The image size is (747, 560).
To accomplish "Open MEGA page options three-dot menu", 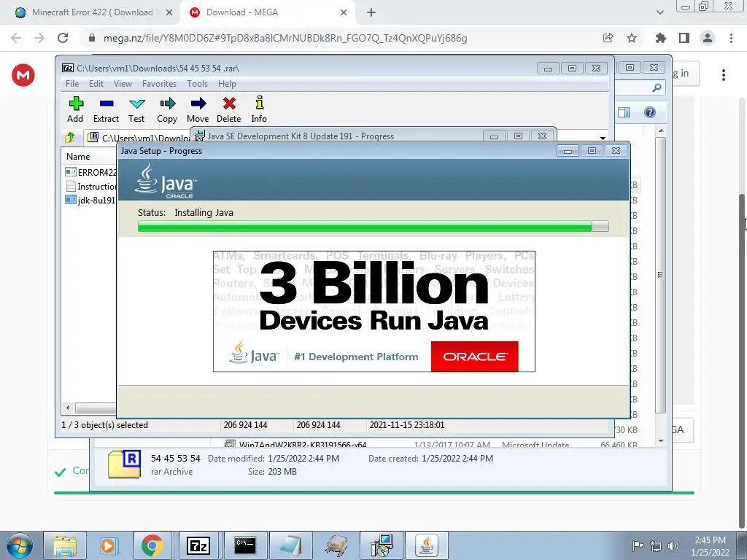I will point(724,75).
